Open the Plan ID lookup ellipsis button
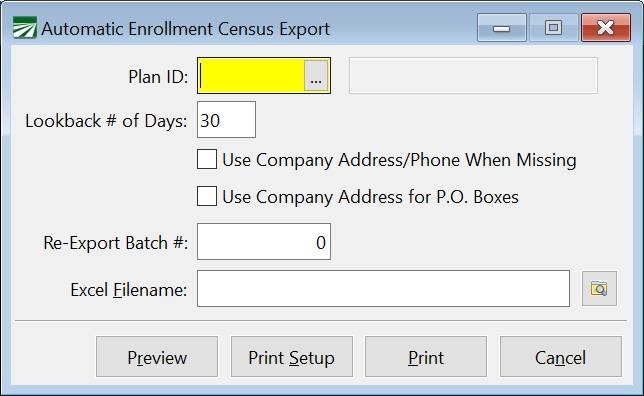The height and width of the screenshot is (396, 644). [316, 76]
